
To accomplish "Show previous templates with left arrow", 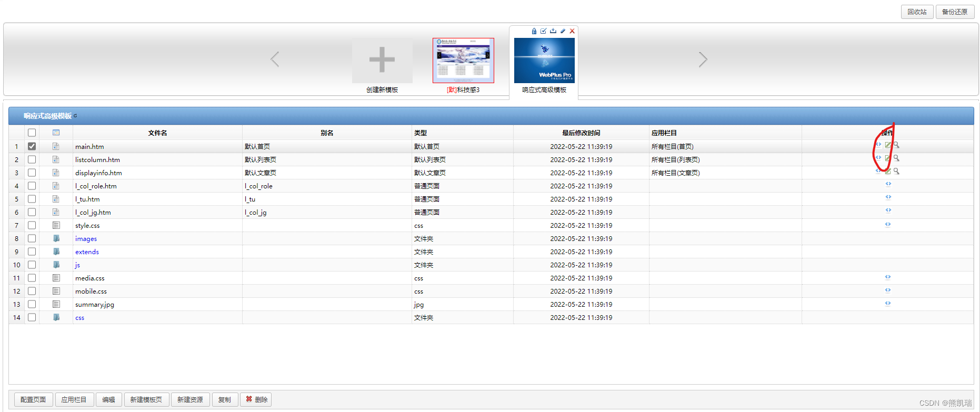I will [275, 59].
